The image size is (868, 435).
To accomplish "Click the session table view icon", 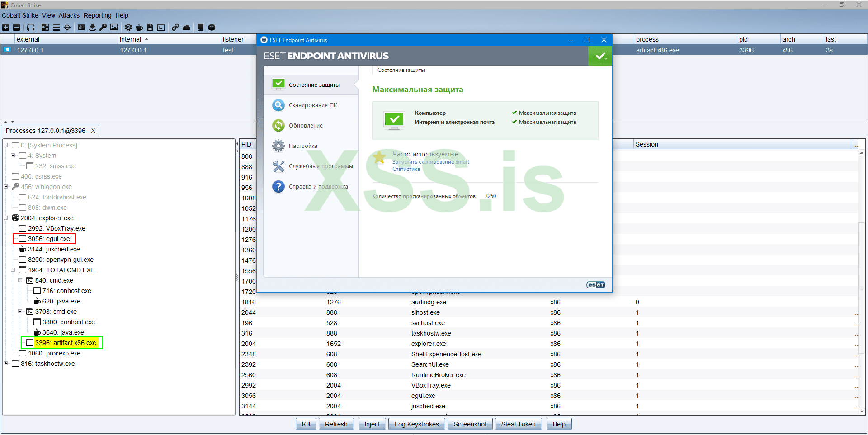I will pos(56,28).
